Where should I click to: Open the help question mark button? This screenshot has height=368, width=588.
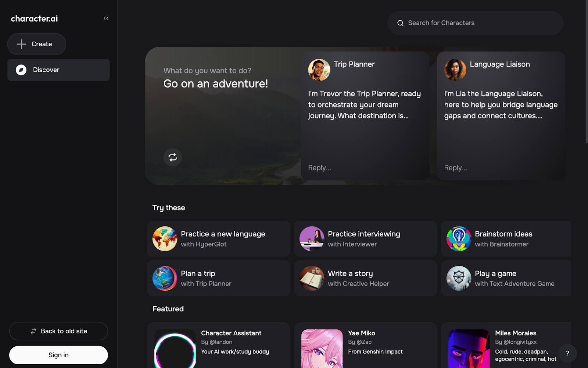pos(567,353)
